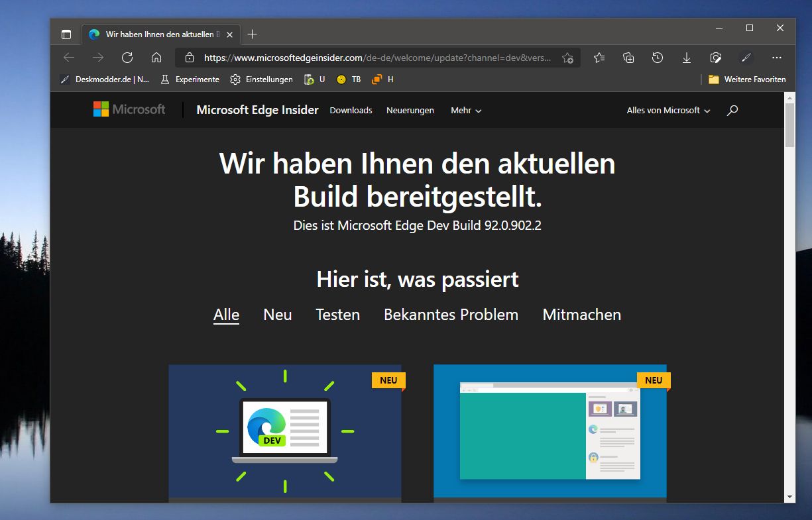Image resolution: width=812 pixels, height=520 pixels.
Task: Expand the Mehr dropdown menu
Action: coord(466,111)
